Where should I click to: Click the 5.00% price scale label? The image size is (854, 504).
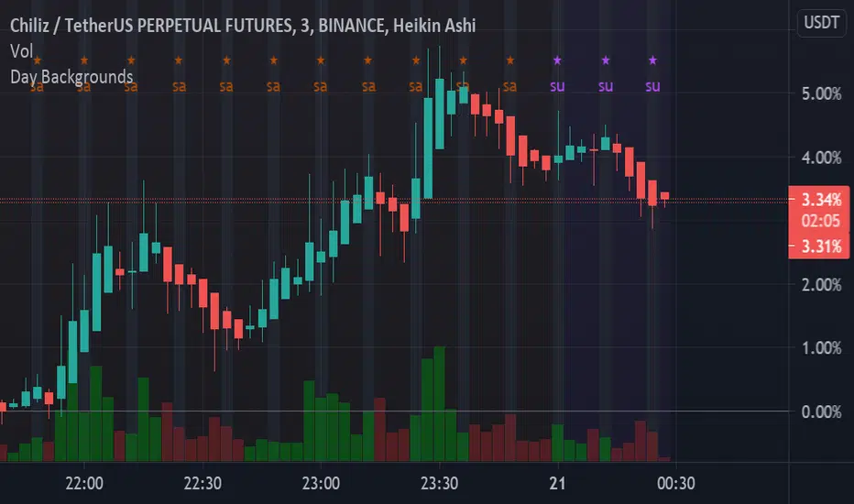819,93
